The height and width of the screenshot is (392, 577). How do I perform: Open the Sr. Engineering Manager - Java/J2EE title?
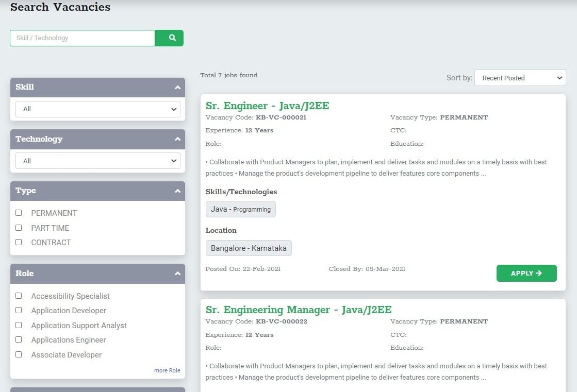pos(299,310)
